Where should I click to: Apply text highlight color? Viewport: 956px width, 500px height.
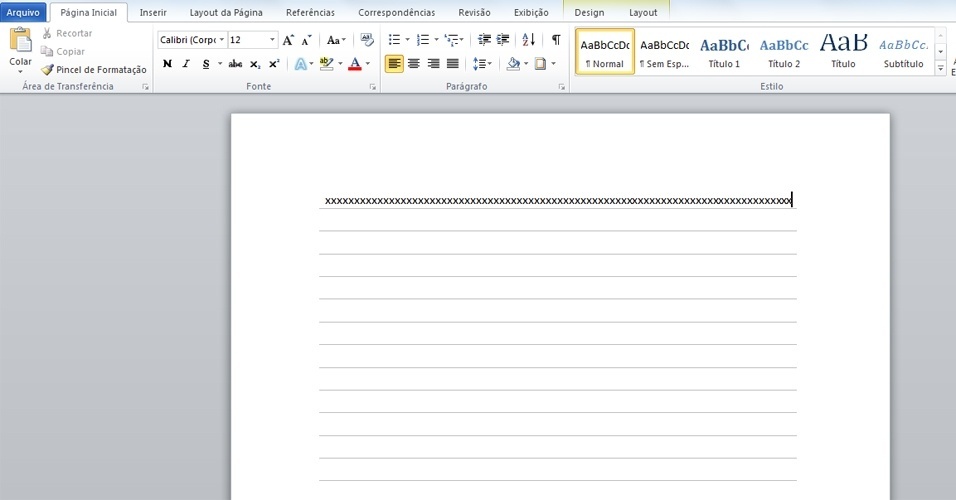pyautogui.click(x=326, y=63)
